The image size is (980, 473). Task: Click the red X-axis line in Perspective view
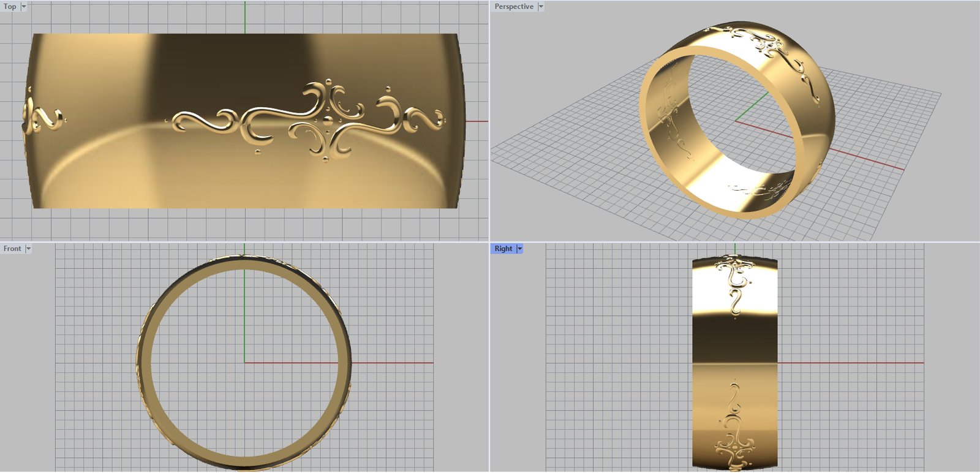pyautogui.click(x=870, y=161)
